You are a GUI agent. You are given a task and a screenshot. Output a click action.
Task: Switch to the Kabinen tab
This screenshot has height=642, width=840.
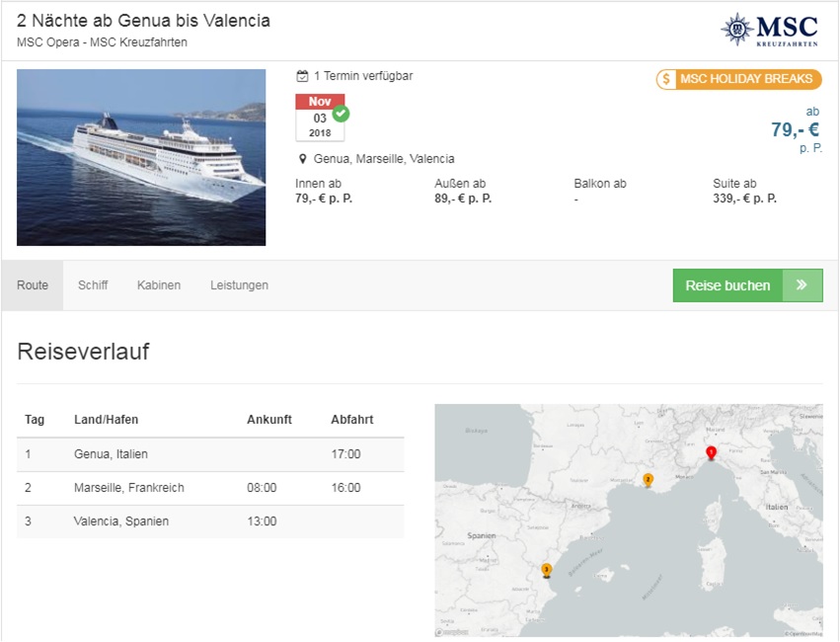(x=159, y=285)
